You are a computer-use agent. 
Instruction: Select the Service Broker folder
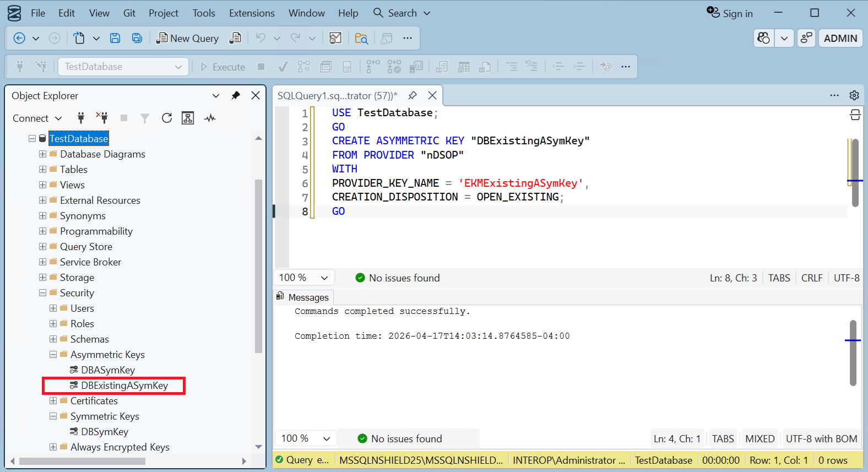point(90,262)
